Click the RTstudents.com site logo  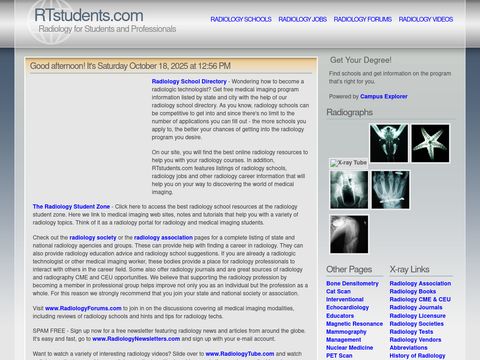click(89, 15)
